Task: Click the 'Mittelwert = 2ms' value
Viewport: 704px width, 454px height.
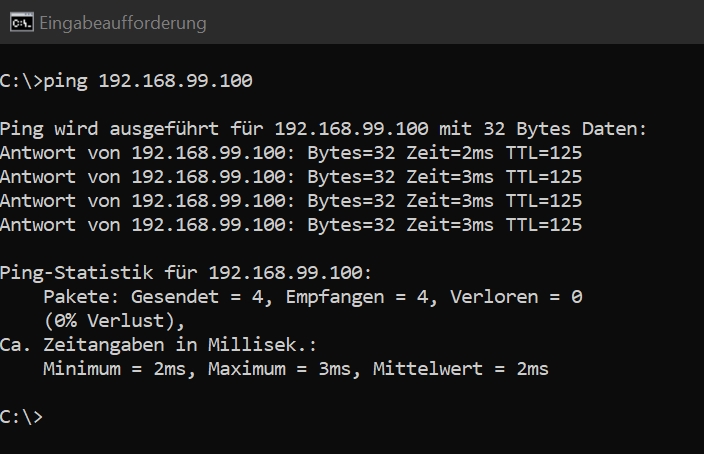Action: (461, 369)
